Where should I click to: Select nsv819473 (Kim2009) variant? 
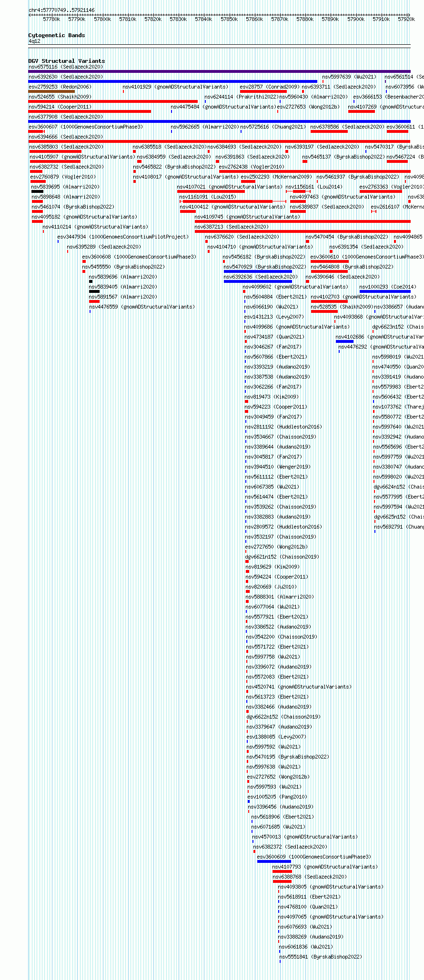272,397
